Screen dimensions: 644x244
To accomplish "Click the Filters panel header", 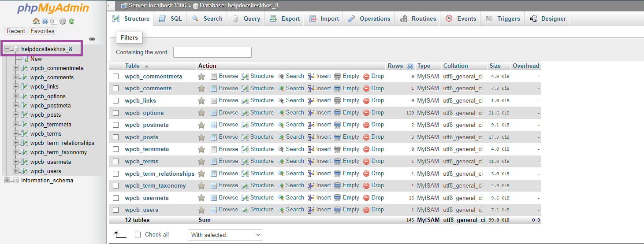I will coord(129,38).
